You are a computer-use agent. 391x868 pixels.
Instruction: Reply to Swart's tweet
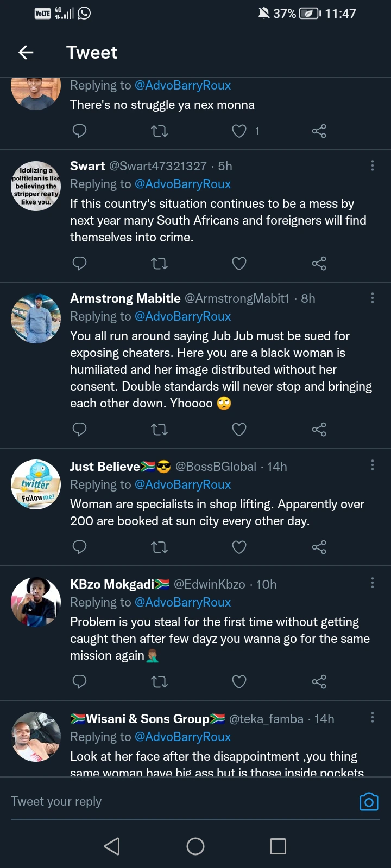[x=80, y=264]
